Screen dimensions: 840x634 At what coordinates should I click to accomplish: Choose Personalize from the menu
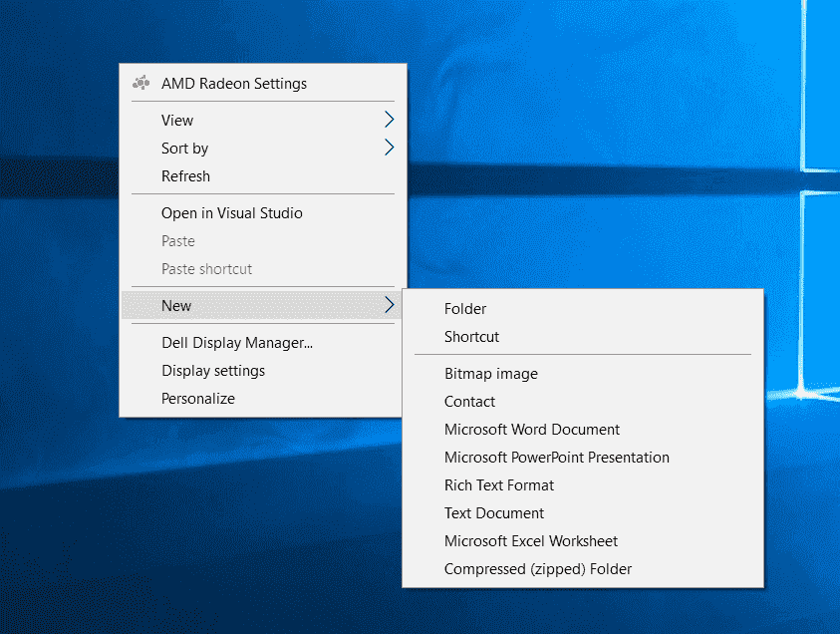click(x=262, y=398)
